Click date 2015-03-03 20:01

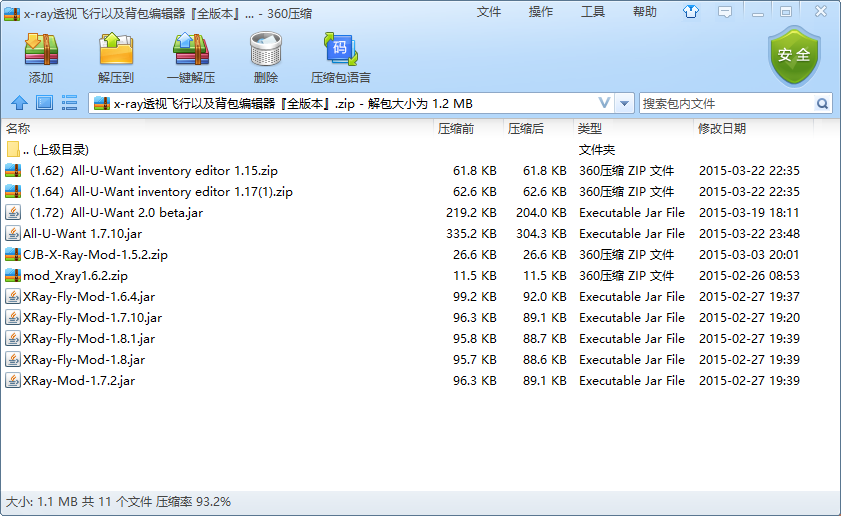(749, 254)
